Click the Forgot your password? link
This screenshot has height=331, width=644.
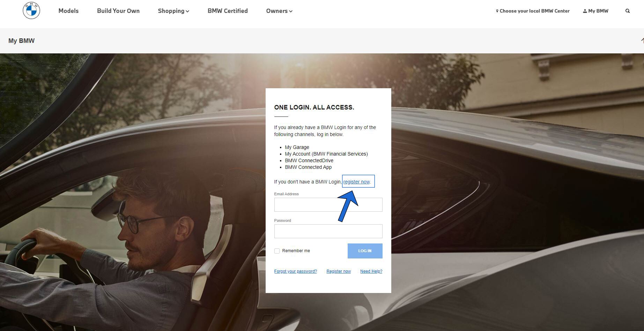point(295,271)
